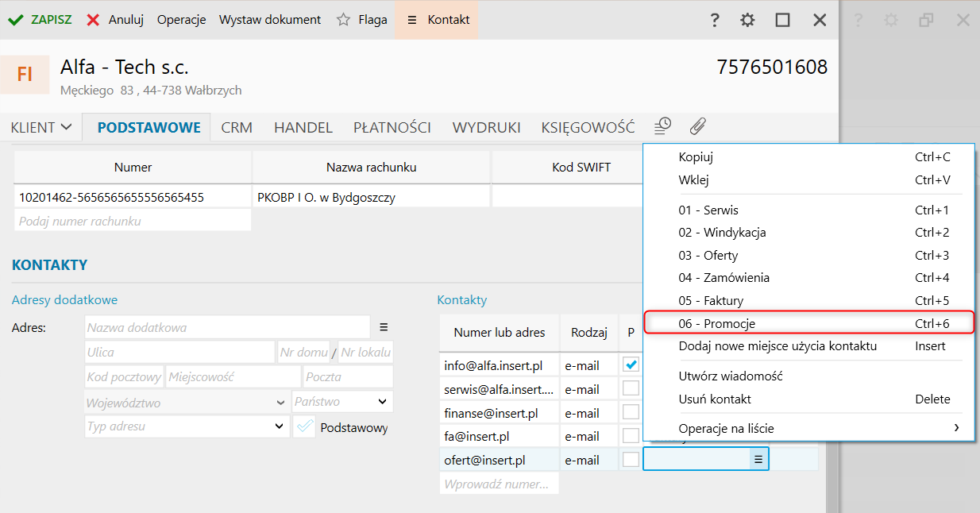Click the green ZAPISZ save checkmark
Image resolution: width=980 pixels, height=513 pixels.
(15, 20)
